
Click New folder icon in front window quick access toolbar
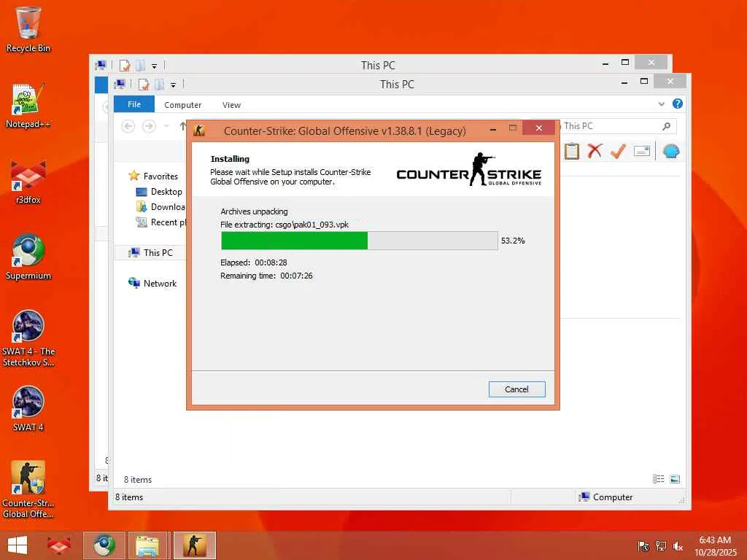point(159,85)
